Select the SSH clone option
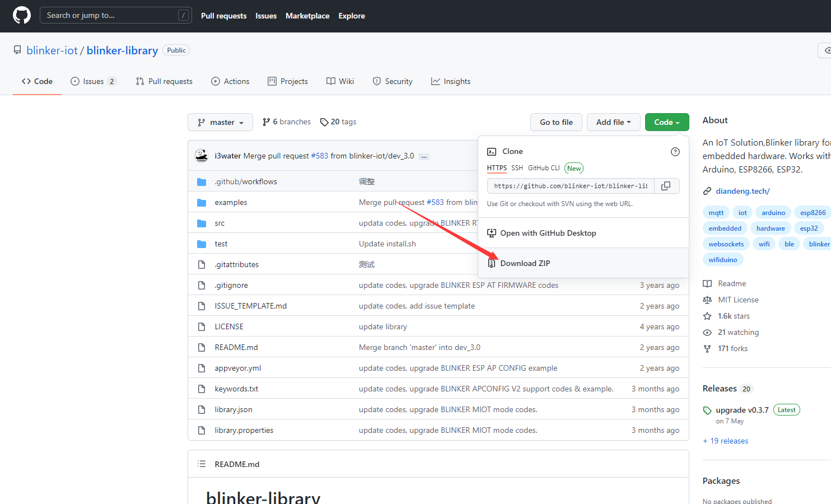 pos(517,168)
